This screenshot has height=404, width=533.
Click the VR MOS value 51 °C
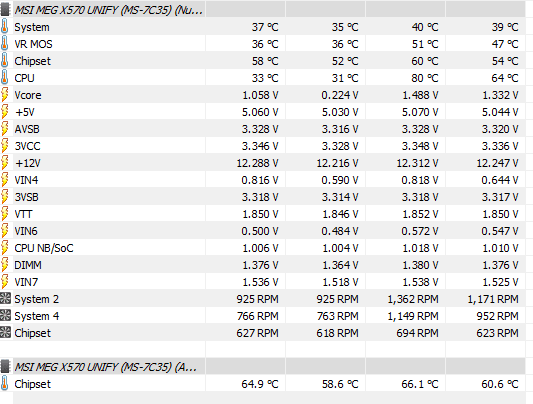[425, 44]
